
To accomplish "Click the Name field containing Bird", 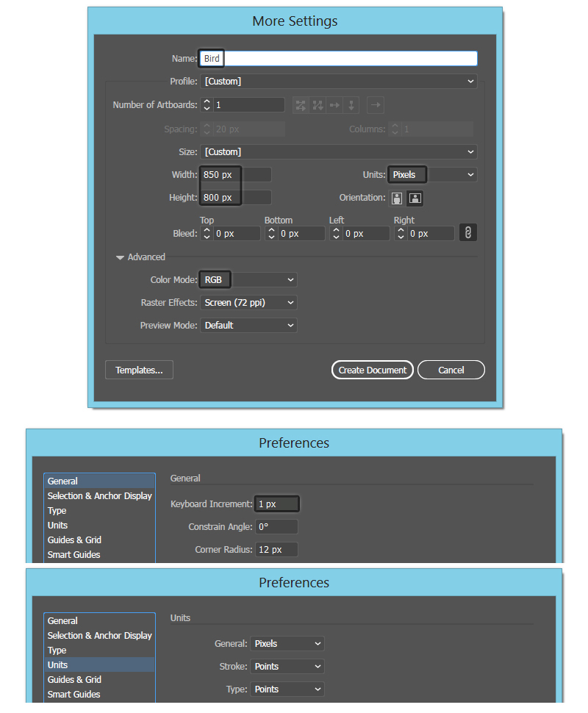I will click(x=338, y=58).
